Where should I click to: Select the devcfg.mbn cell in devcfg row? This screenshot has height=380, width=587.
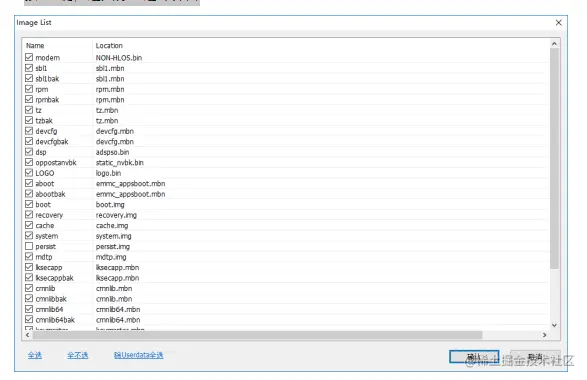[x=115, y=131]
